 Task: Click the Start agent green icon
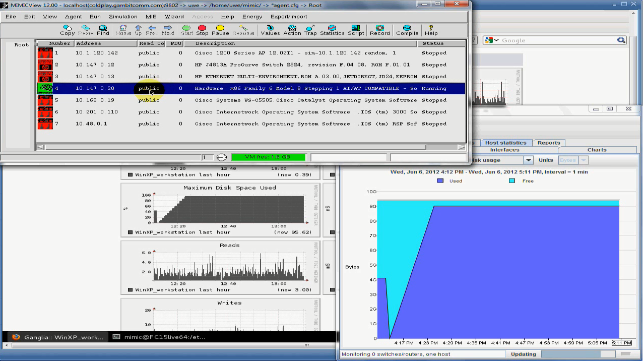click(x=186, y=30)
